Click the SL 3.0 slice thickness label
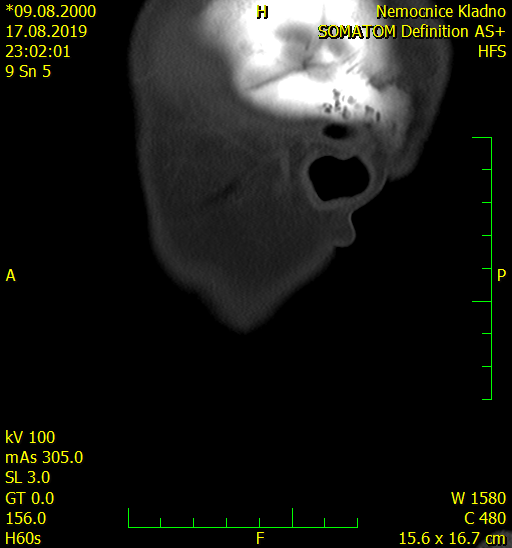 click(x=28, y=477)
